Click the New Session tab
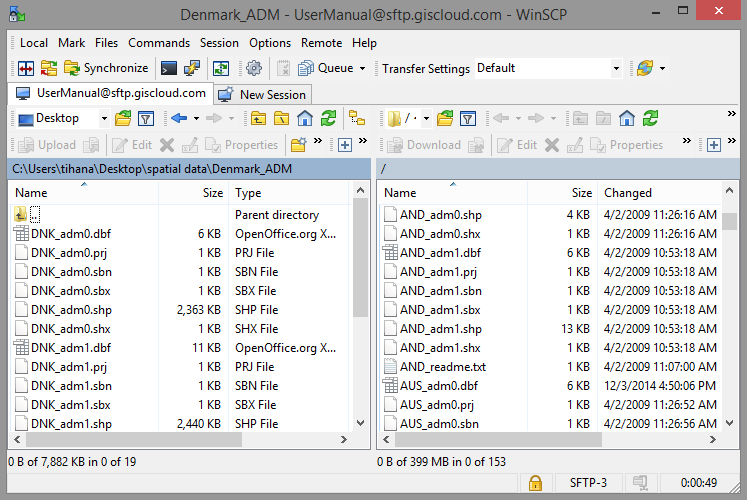Screen dimensions: 747x500 (263, 94)
